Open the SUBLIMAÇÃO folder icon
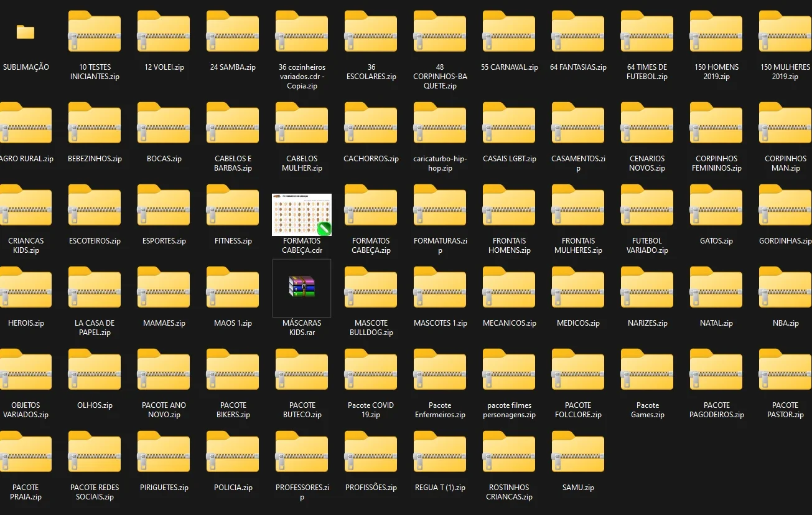This screenshot has height=515, width=812. pyautogui.click(x=26, y=32)
